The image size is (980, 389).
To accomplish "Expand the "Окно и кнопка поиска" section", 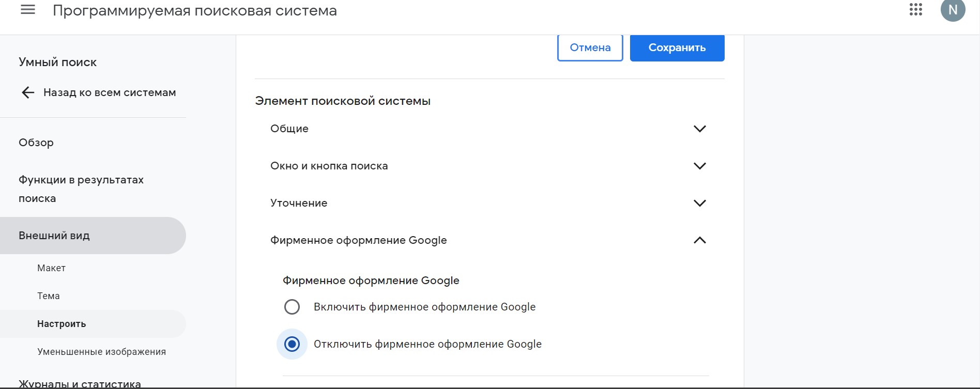I will pyautogui.click(x=699, y=166).
